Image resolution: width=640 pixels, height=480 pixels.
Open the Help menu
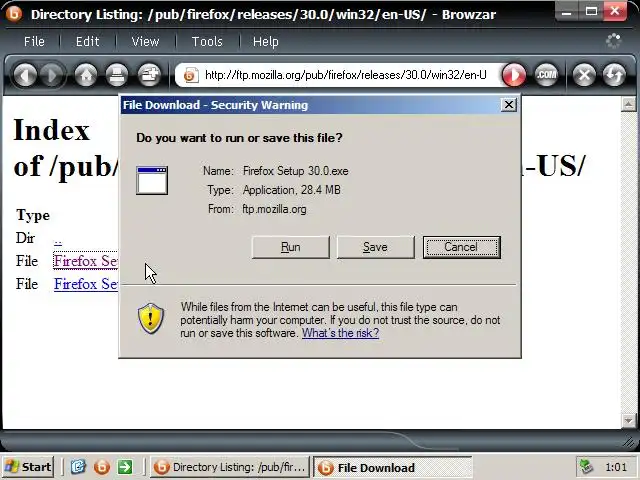click(x=265, y=42)
